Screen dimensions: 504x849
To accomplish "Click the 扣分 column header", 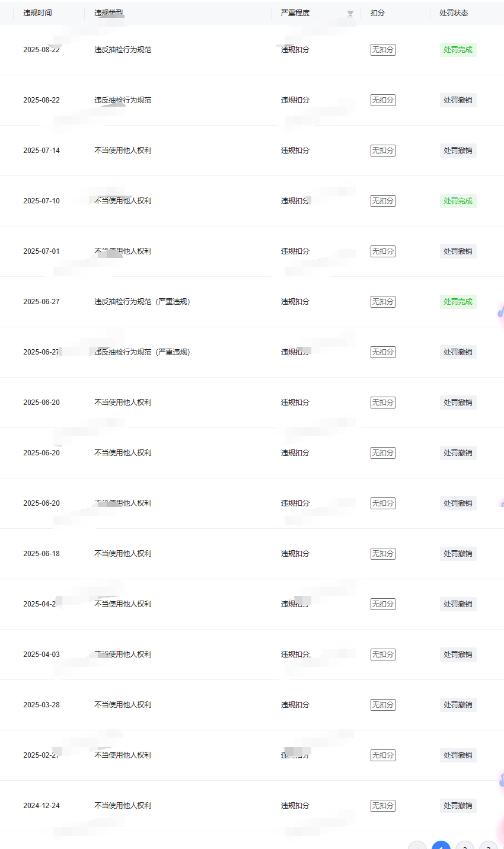I will 377,13.
